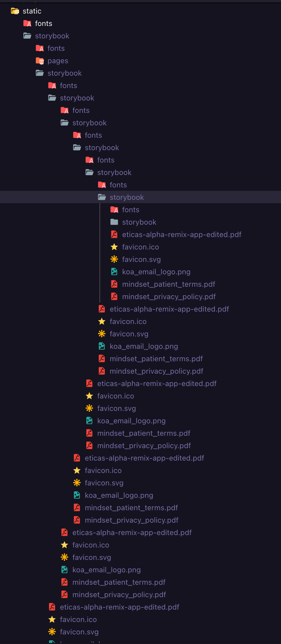Click the final fully visible favicon.svg icon
The height and width of the screenshot is (644, 281).
click(52, 632)
